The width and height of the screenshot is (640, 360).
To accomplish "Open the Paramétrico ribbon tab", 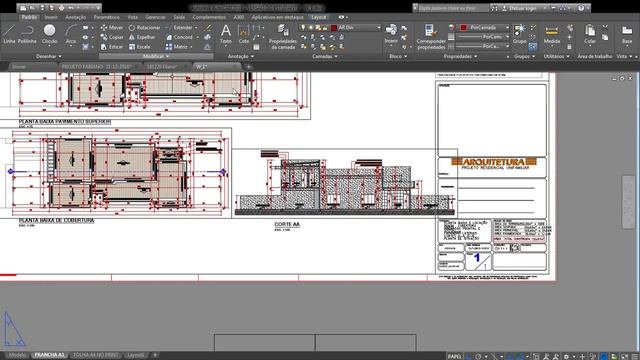I will [x=107, y=17].
